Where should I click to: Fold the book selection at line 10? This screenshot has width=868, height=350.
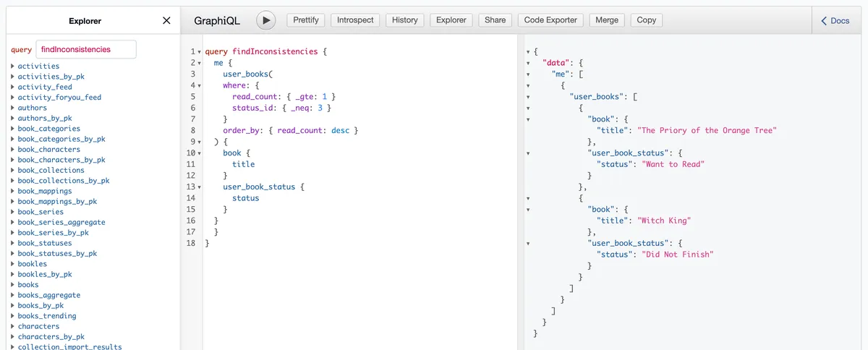click(x=199, y=153)
